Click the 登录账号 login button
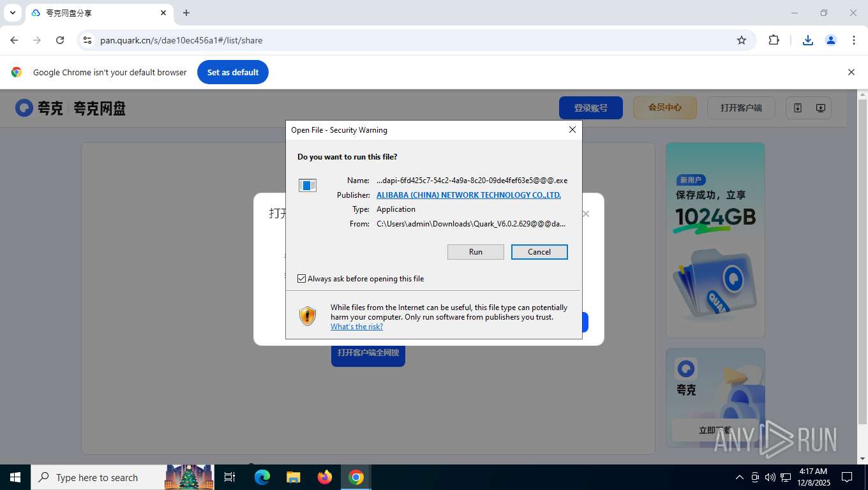Viewport: 868px width, 490px height. 591,108
